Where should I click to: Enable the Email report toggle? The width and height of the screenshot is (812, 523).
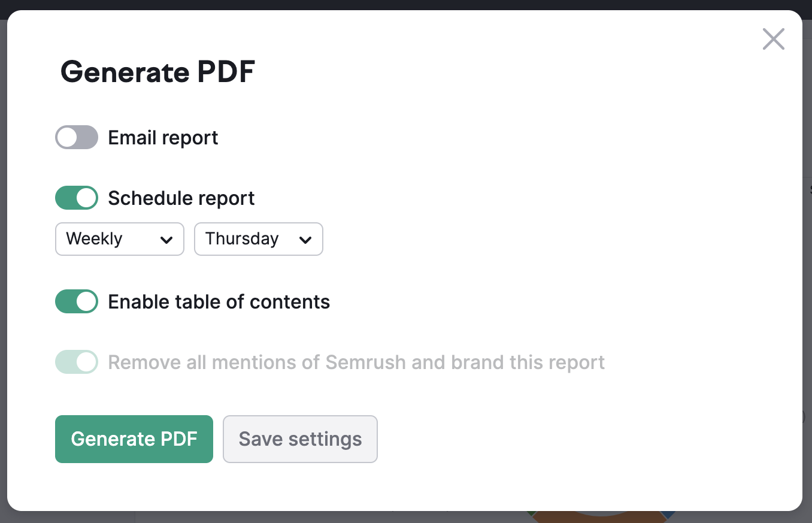coord(76,137)
